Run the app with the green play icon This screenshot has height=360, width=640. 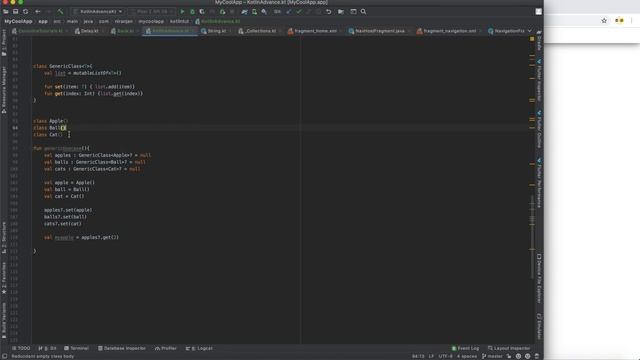pyautogui.click(x=182, y=12)
